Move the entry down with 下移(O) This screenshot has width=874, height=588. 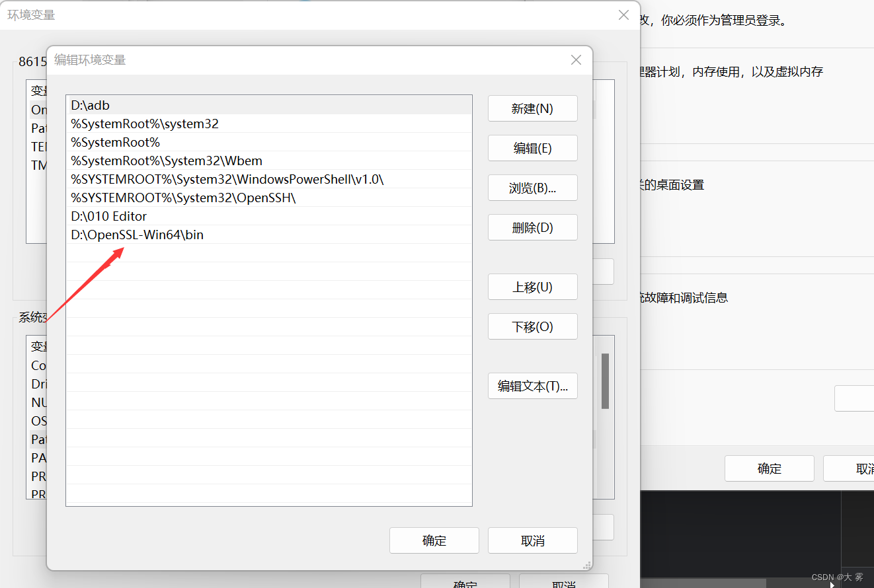tap(532, 326)
